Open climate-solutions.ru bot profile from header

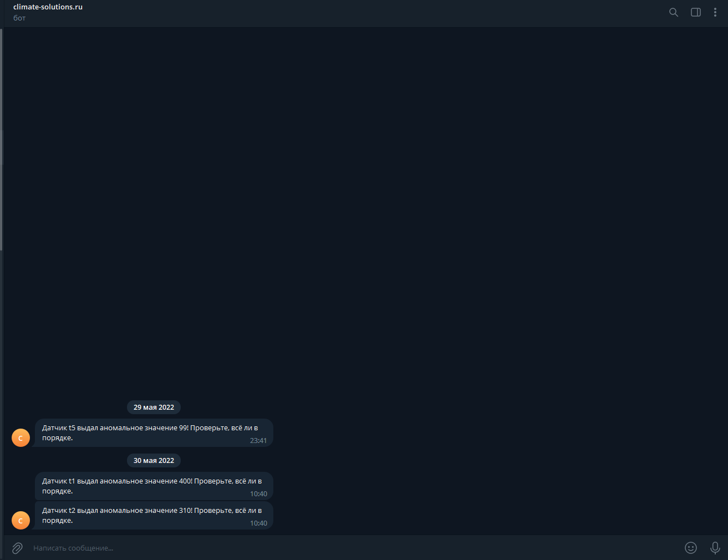point(48,7)
